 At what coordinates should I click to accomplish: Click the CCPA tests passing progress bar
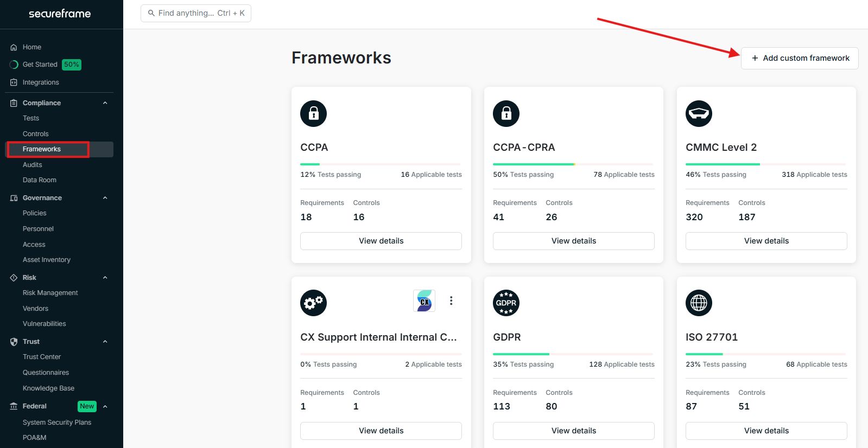381,164
